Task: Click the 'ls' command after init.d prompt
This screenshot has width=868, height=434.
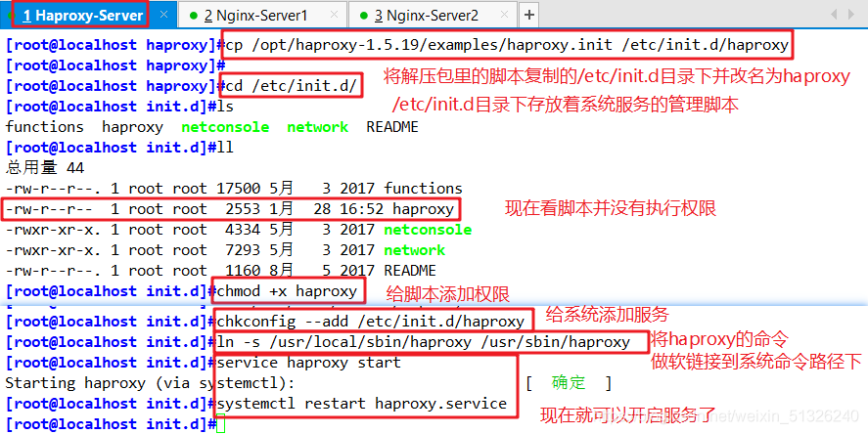Action: [x=225, y=107]
